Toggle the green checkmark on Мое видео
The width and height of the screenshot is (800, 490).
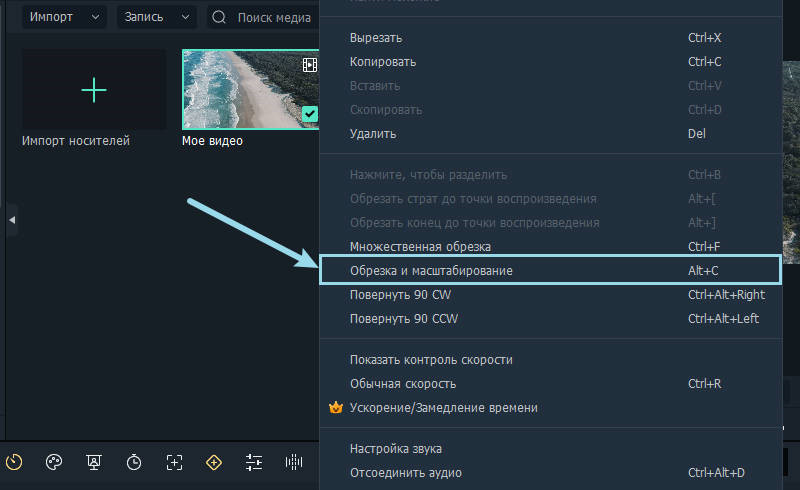coord(310,114)
